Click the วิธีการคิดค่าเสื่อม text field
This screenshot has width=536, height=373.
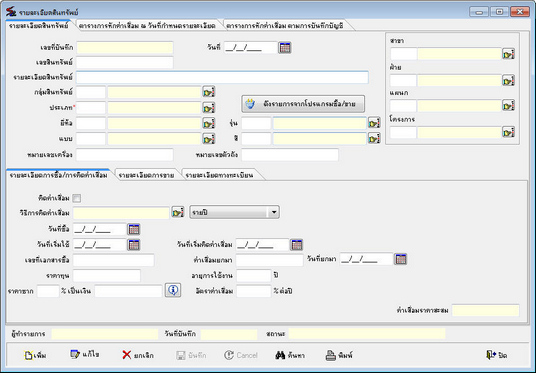(x=121, y=213)
